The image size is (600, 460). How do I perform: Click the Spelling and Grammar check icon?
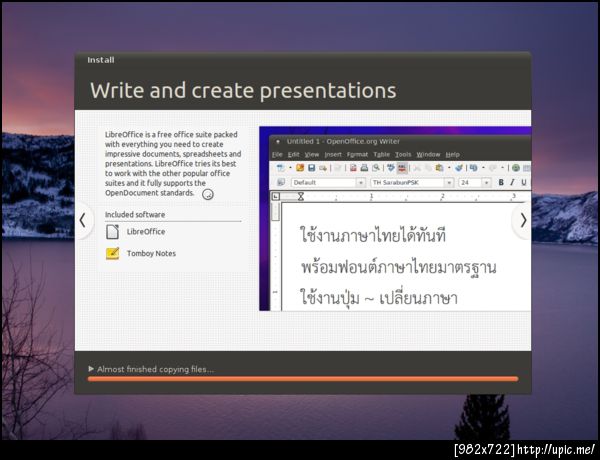pos(391,168)
